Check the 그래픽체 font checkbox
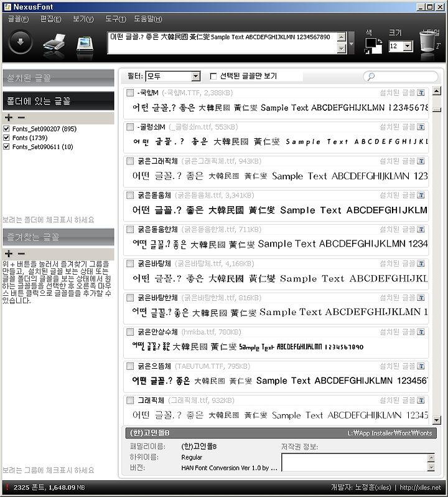 click(130, 400)
